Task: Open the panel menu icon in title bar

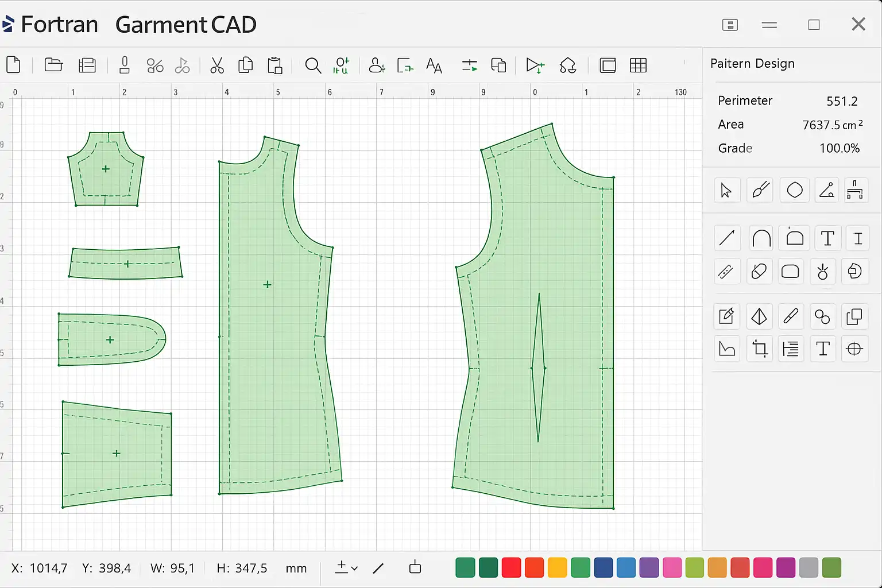Action: pos(730,25)
